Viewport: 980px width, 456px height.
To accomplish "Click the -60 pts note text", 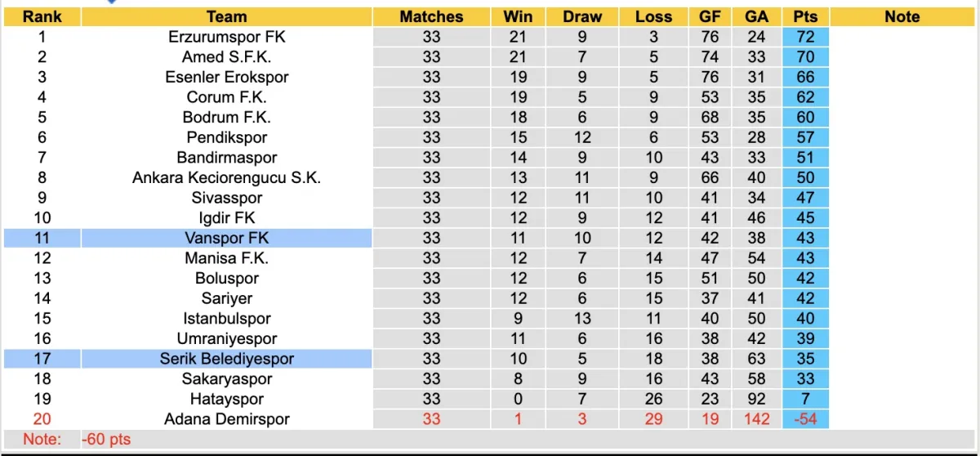I will tap(106, 440).
